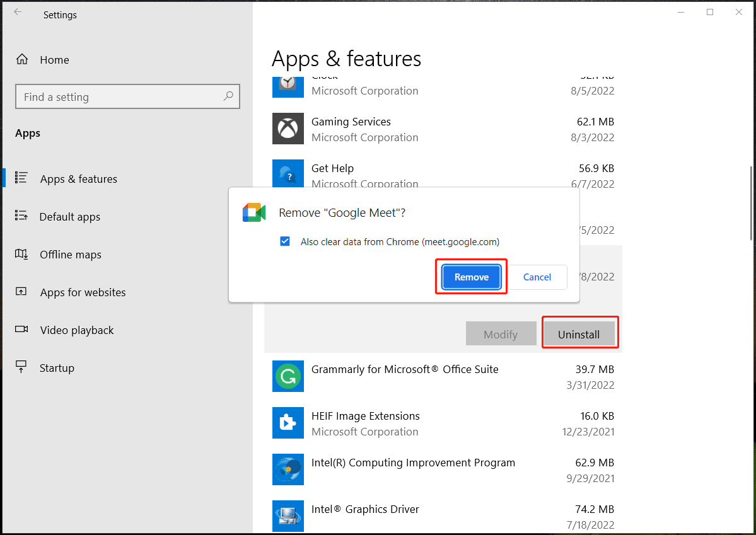
Task: Click the 9/29/2021 install date
Action: pos(591,478)
